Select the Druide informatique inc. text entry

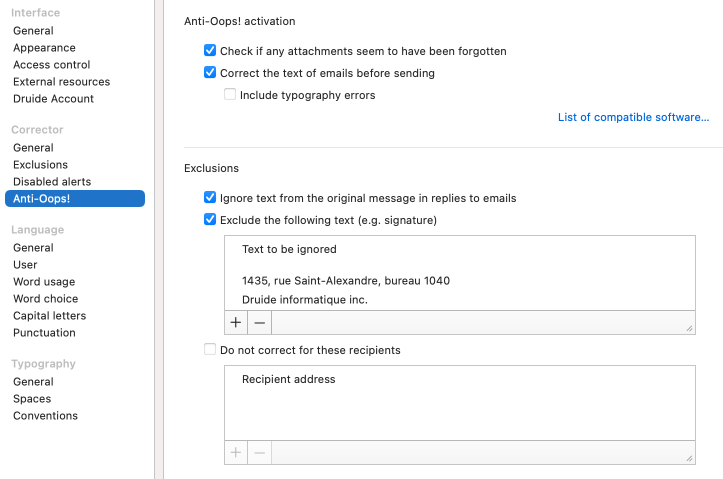[305, 300]
